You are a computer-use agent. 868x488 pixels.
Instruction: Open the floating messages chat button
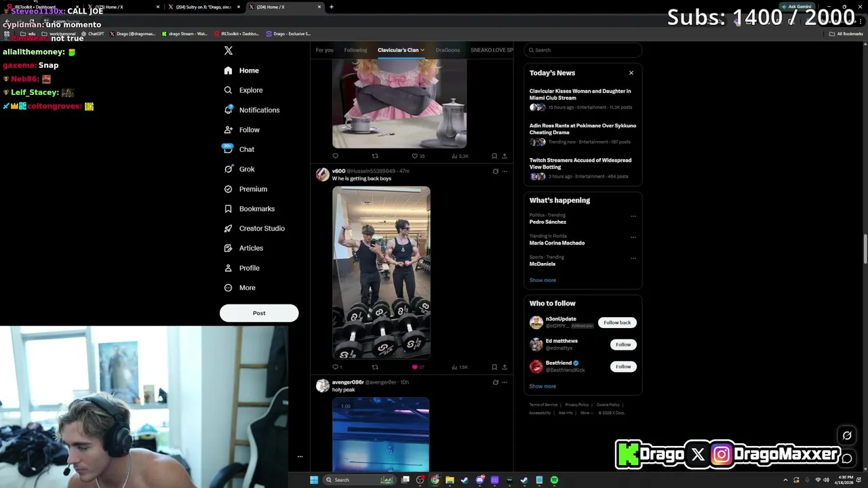[847, 459]
